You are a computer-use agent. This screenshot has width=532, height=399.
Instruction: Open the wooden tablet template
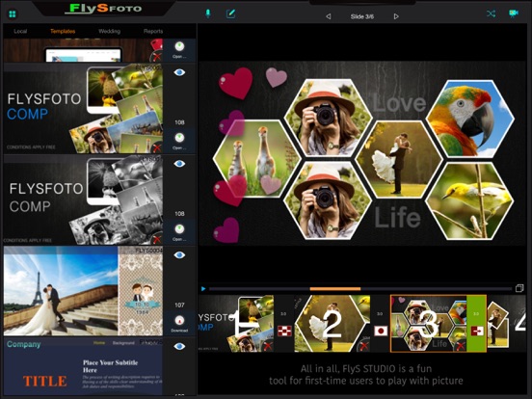(x=179, y=49)
